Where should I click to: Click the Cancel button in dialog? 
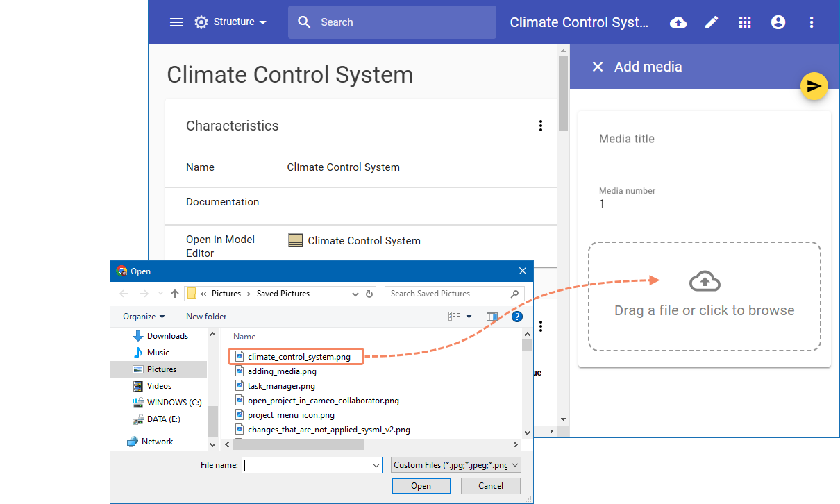click(x=491, y=486)
